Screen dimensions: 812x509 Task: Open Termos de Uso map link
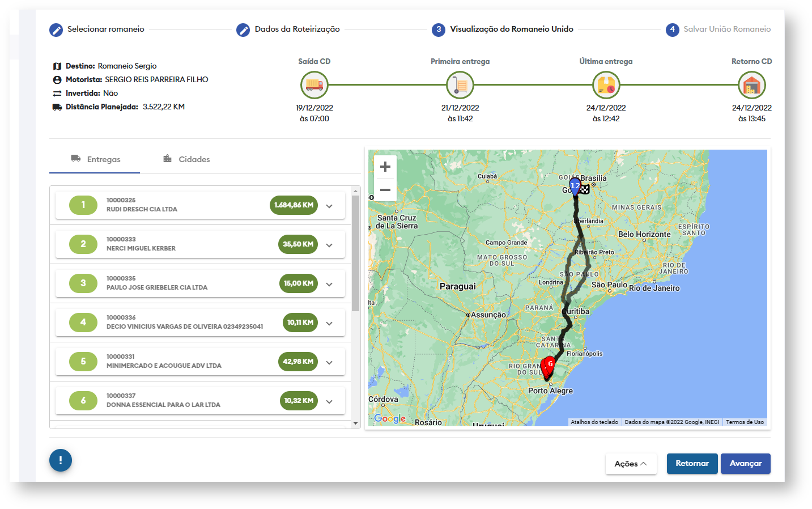[745, 422]
